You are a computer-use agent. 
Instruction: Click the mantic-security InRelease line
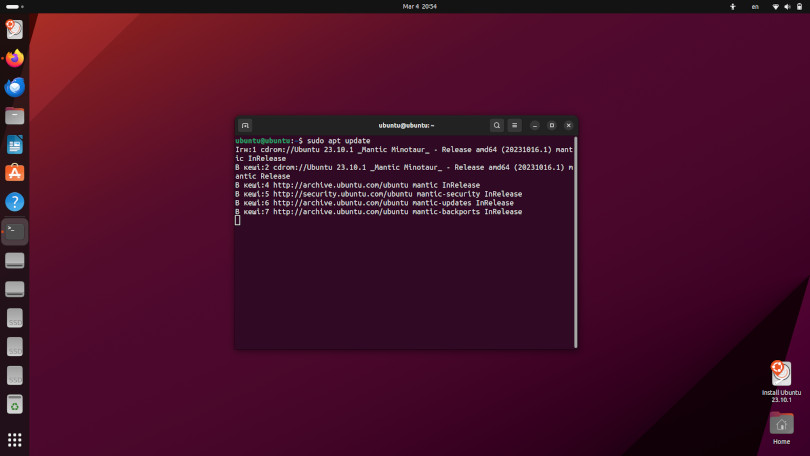pos(379,194)
